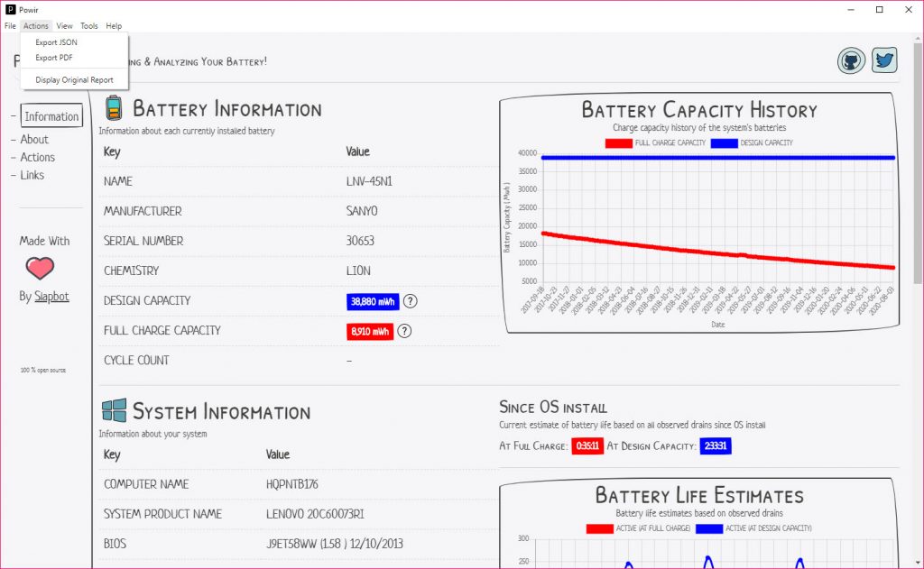Click the 8,910 mWh full charge badge

[370, 332]
